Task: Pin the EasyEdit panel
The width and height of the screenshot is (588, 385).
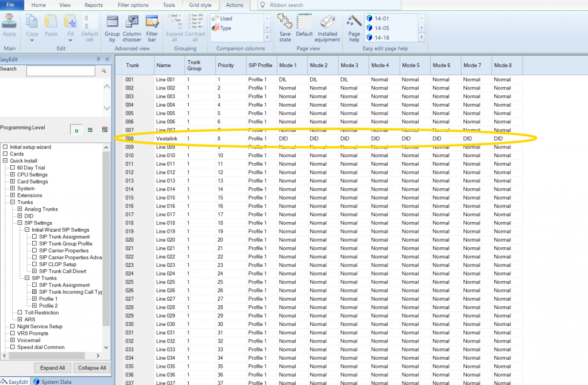Action: point(99,59)
